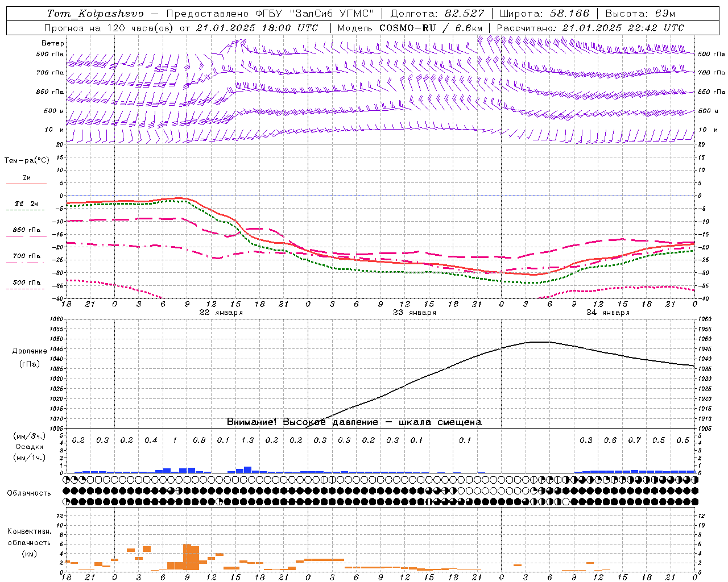Viewport: 728px width, 582px height.
Task: Select the "Давление" pressure panel label
Action: pos(30,351)
